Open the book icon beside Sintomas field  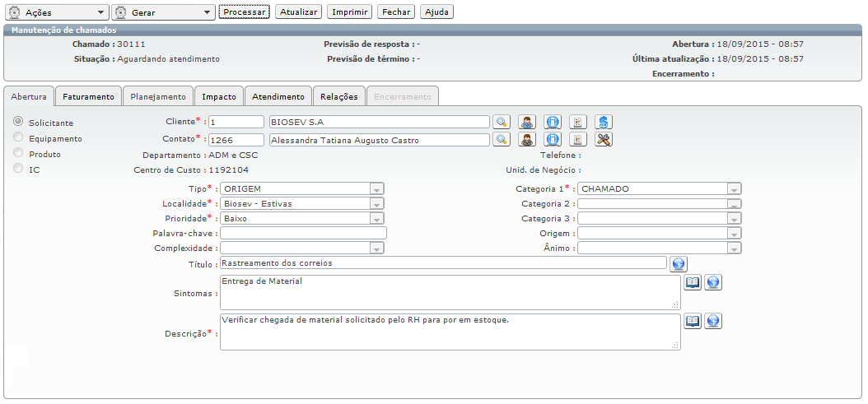point(693,282)
